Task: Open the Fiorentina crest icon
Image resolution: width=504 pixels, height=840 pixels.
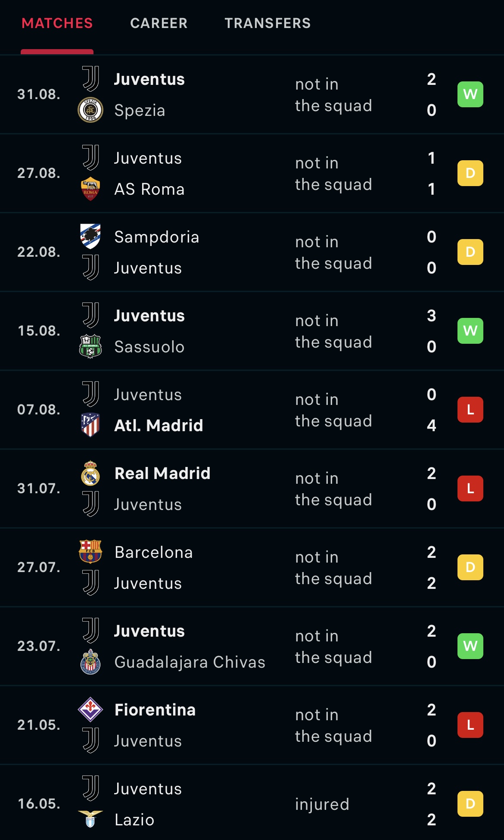Action: click(90, 709)
